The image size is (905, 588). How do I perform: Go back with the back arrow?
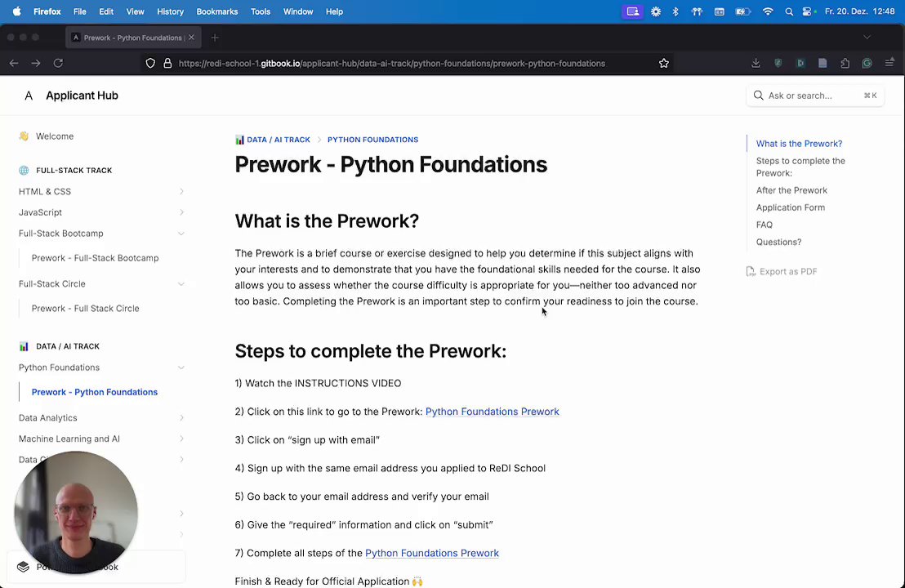(x=14, y=64)
